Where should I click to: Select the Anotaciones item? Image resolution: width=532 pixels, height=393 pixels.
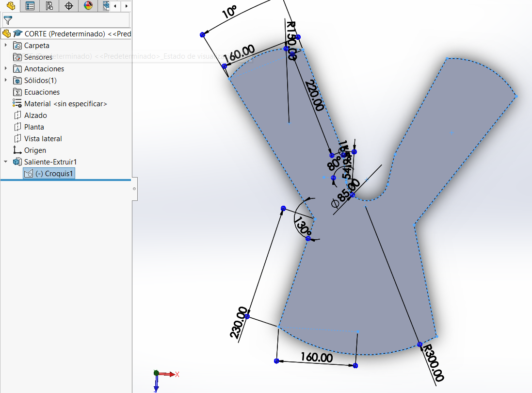tap(44, 68)
